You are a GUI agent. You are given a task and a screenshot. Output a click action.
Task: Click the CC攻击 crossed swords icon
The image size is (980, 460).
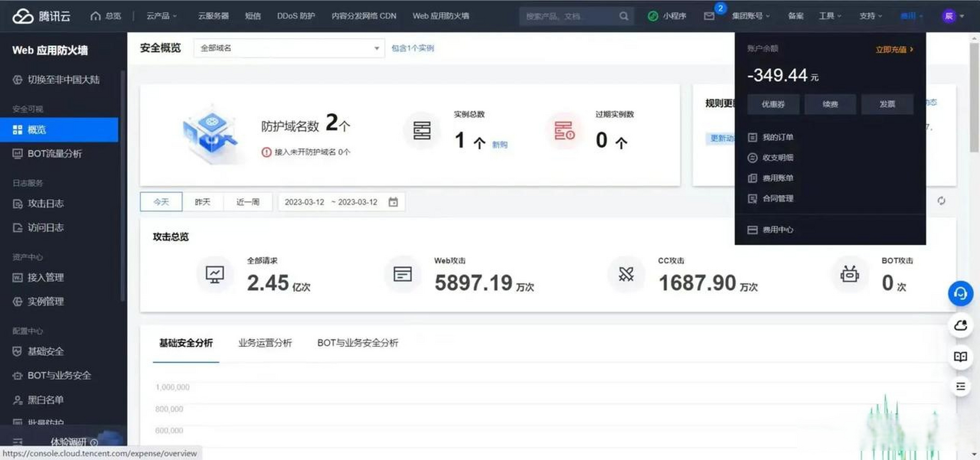coord(626,274)
